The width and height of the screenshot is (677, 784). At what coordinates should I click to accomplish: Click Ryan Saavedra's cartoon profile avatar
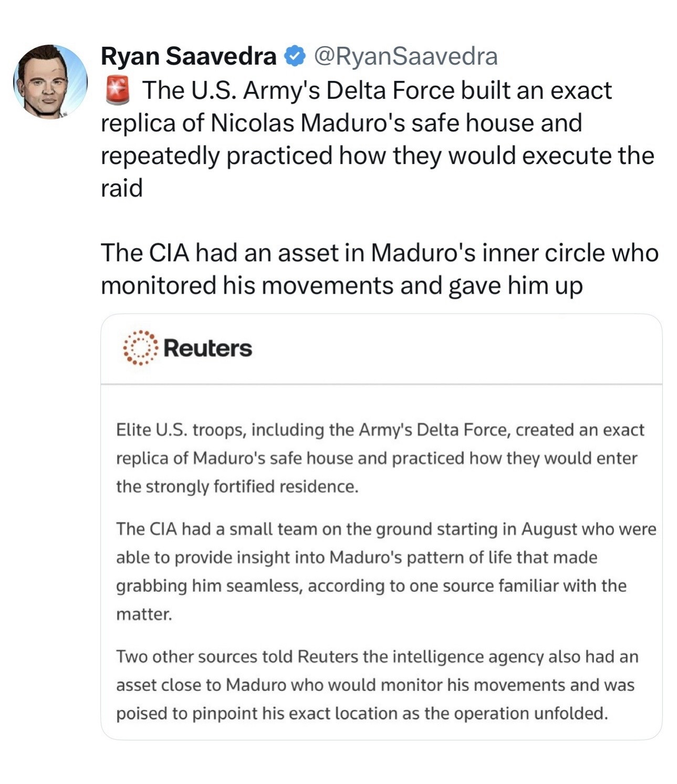[50, 81]
